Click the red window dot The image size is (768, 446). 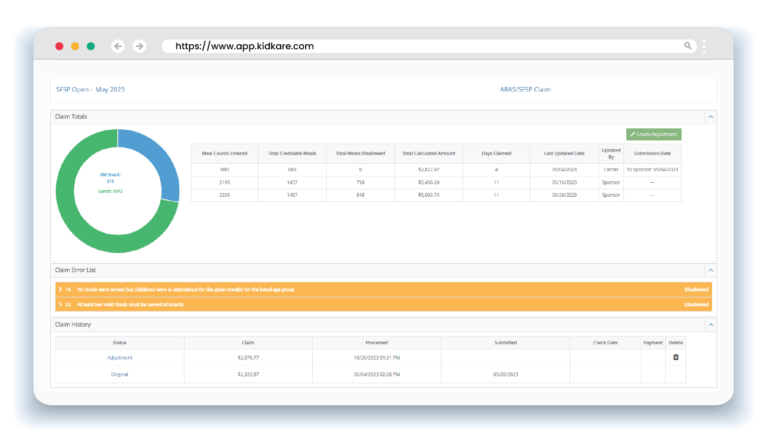point(59,46)
